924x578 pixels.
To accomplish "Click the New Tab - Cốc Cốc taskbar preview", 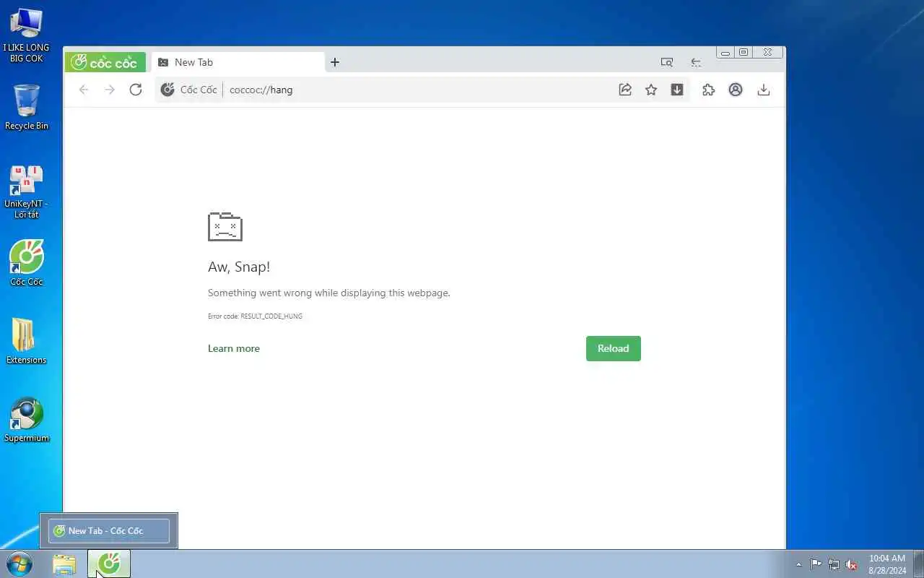I will pos(109,531).
